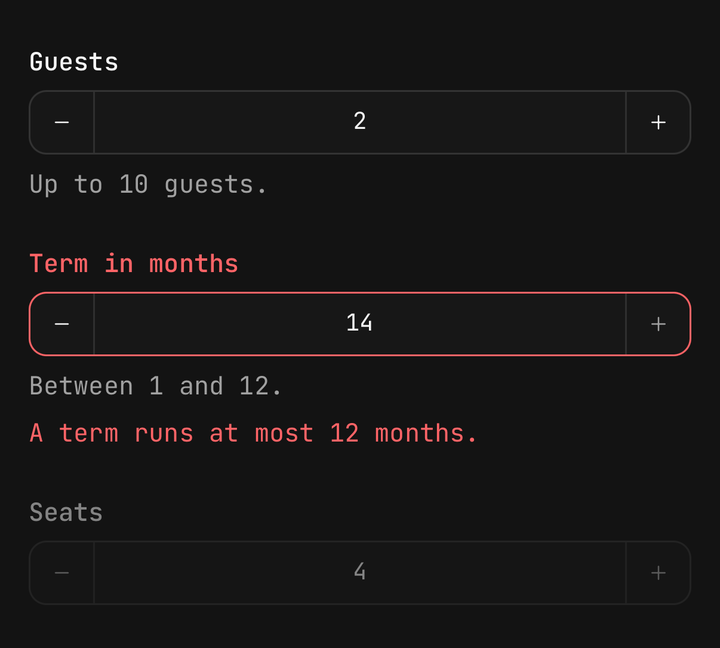Viewport: 720px width, 648px height.
Task: Click the Guests field label
Action: point(74,62)
